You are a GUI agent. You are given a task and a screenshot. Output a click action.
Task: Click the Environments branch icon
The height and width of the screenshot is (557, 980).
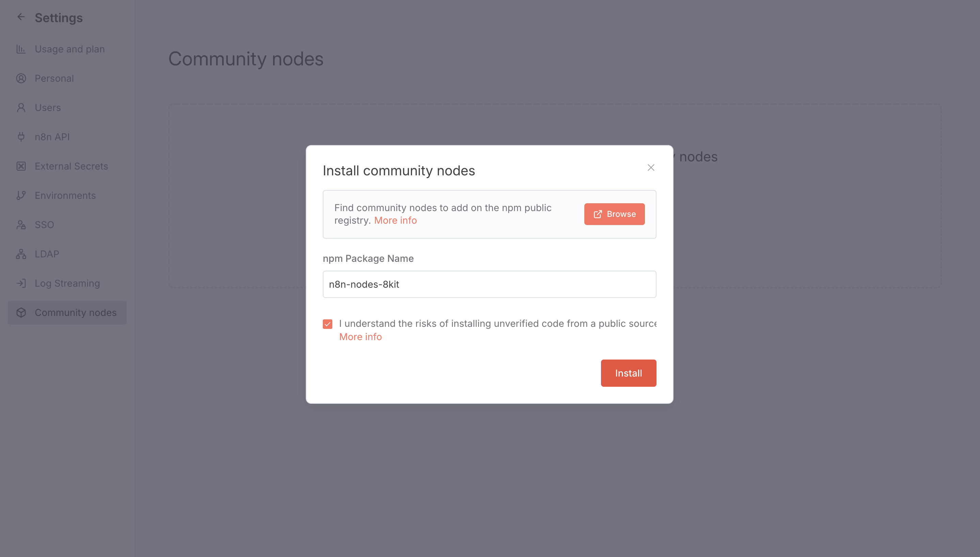21,195
